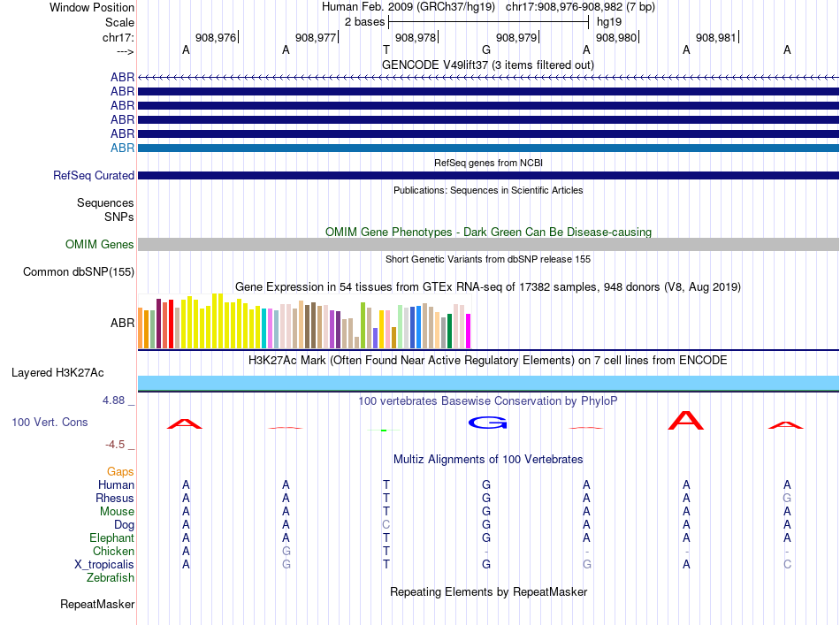
Task: Click the ---> sequence direction label
Action: click(x=126, y=52)
